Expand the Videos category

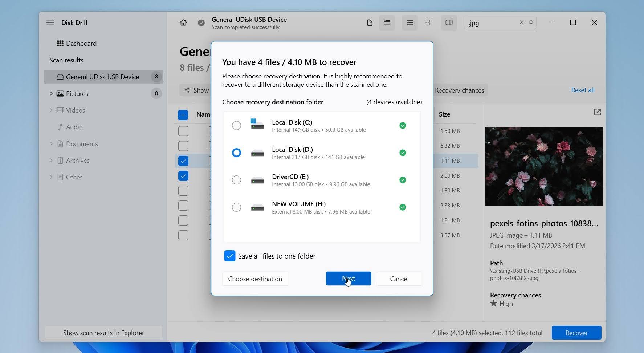[51, 110]
